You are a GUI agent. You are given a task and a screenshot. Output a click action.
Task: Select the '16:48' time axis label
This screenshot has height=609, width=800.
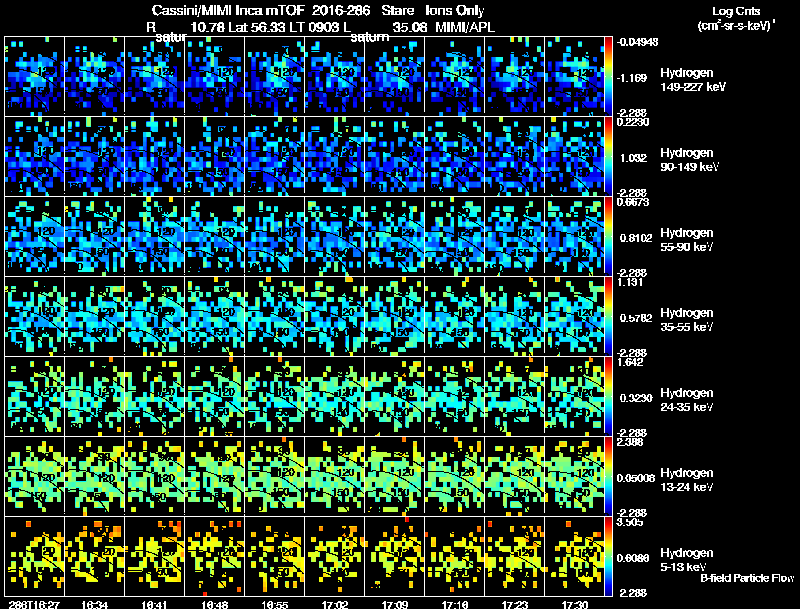[215, 604]
